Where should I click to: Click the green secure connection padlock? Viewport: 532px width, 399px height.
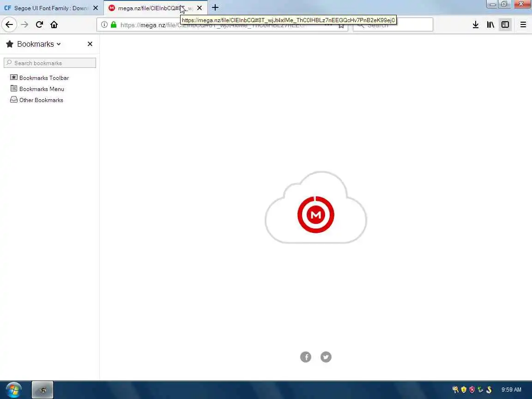click(x=114, y=24)
